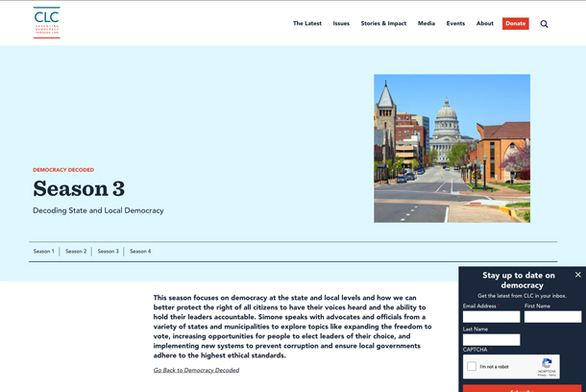Open the Issues menu item

pyautogui.click(x=341, y=23)
